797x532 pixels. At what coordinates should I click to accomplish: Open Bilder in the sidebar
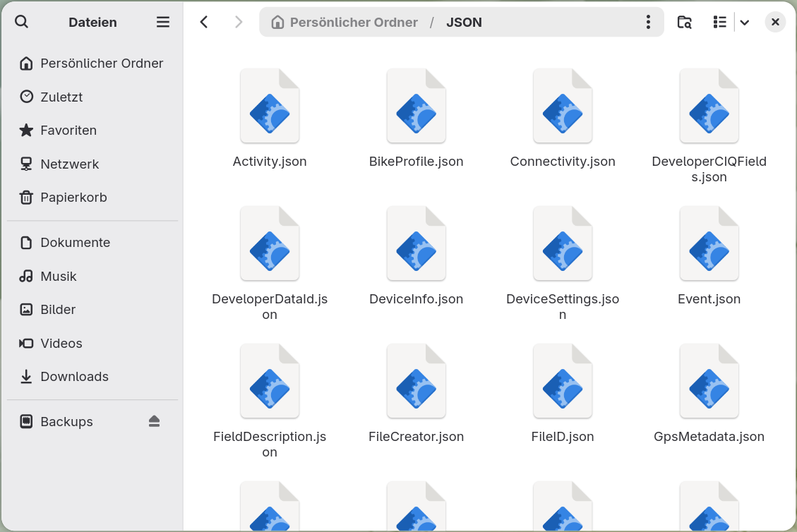(x=92, y=310)
